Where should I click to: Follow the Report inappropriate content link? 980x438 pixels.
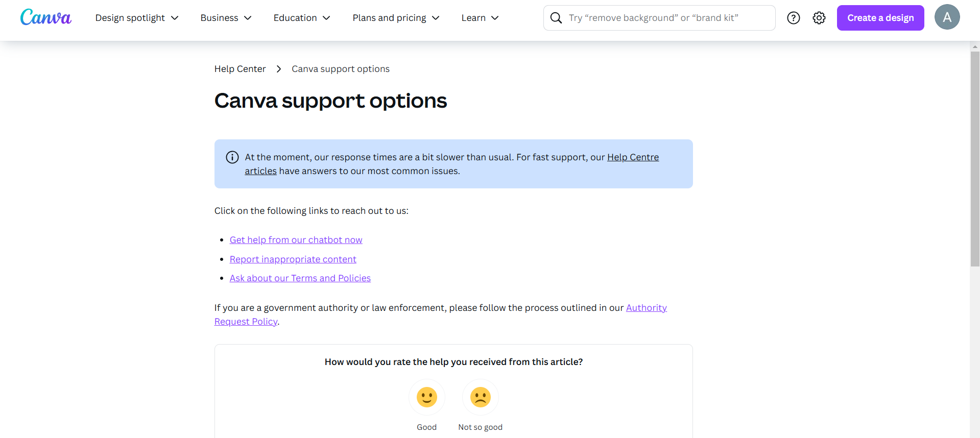[293, 259]
